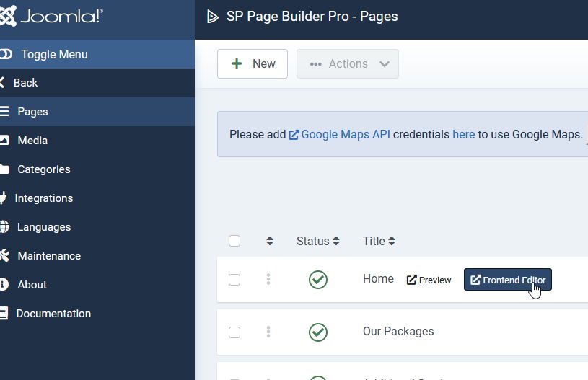Click the SP Page Builder logo icon
This screenshot has width=588, height=380.
212,17
